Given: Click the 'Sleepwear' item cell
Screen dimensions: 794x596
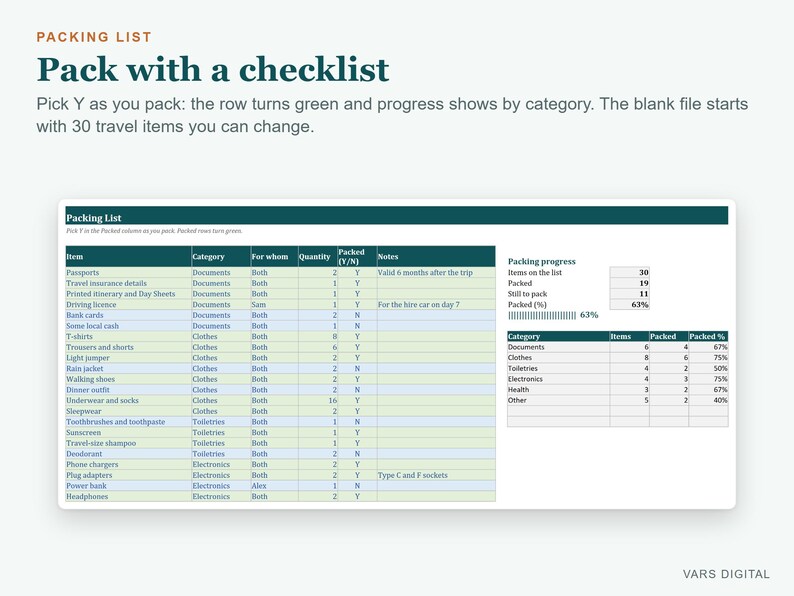Looking at the screenshot, I should tap(128, 411).
